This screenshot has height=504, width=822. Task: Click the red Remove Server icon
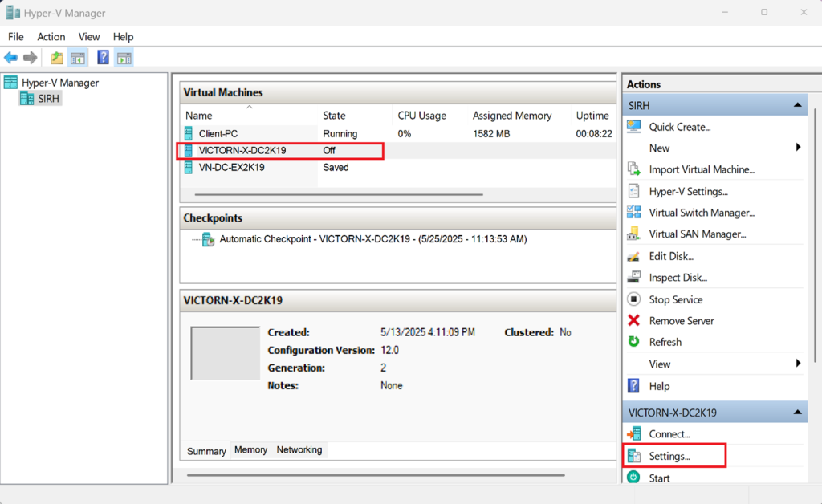634,321
